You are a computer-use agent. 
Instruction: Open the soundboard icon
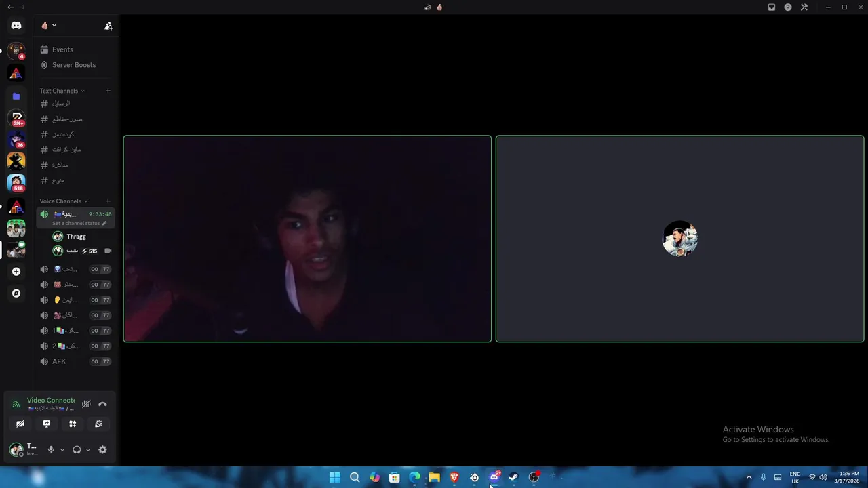98,424
